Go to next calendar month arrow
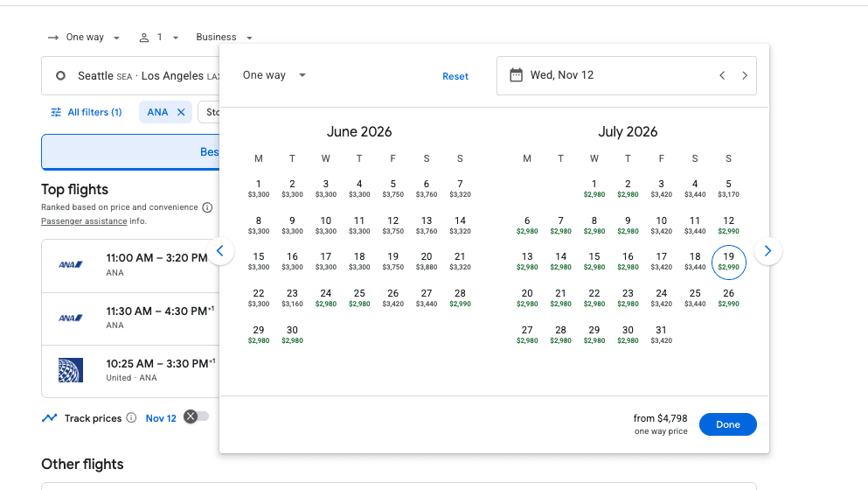The height and width of the screenshot is (490, 868). click(767, 251)
